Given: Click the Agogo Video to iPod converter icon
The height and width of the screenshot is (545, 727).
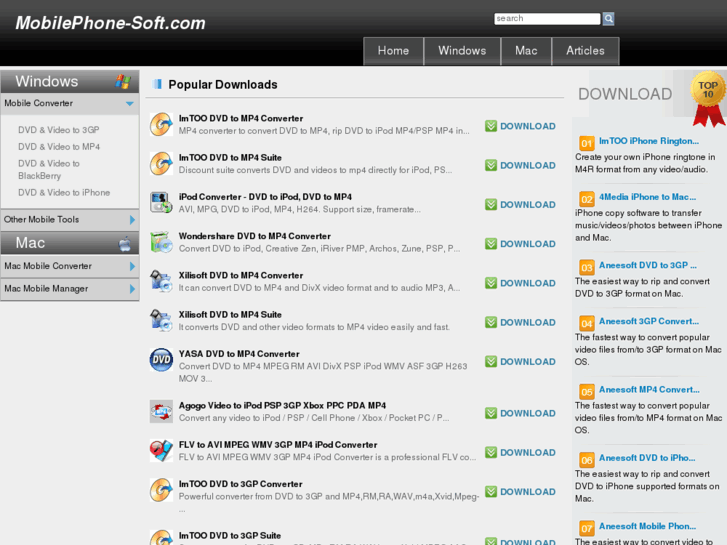Looking at the screenshot, I should tap(161, 411).
